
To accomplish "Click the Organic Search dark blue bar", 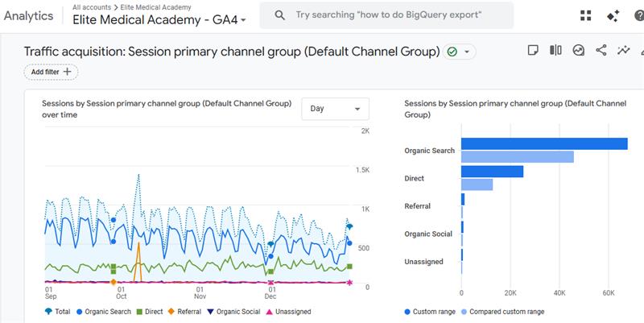I will click(x=543, y=144).
